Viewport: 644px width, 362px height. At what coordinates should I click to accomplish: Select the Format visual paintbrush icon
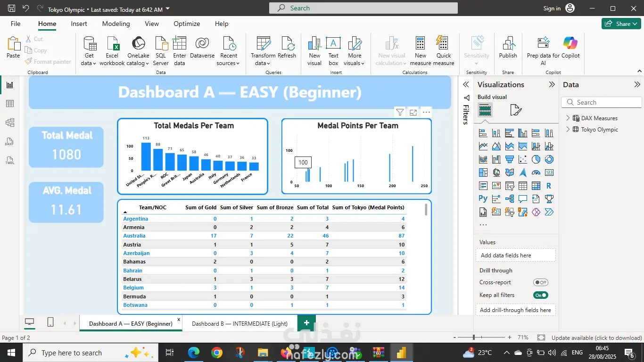[x=516, y=110]
